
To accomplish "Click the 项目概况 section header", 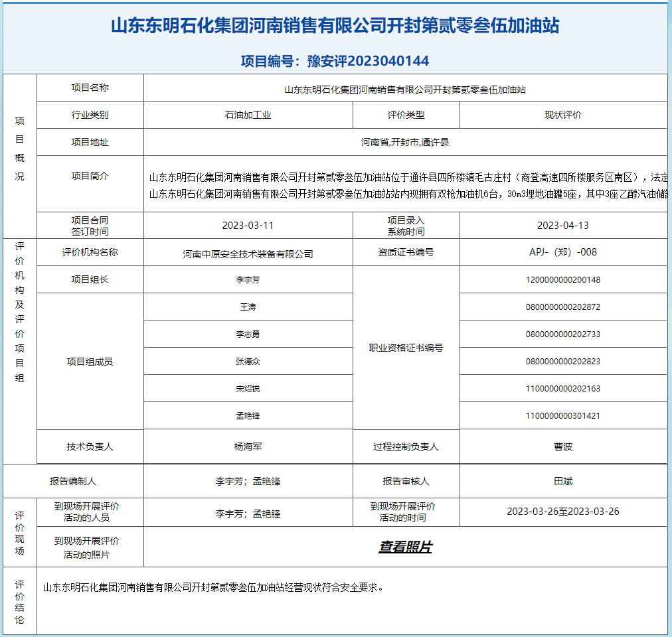I will click(x=20, y=148).
